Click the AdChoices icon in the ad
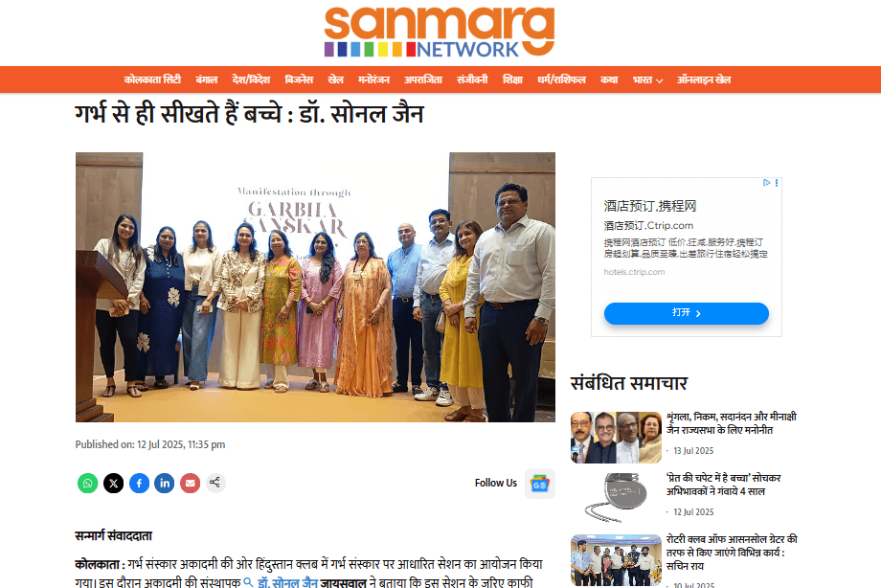This screenshot has height=588, width=881. click(766, 183)
